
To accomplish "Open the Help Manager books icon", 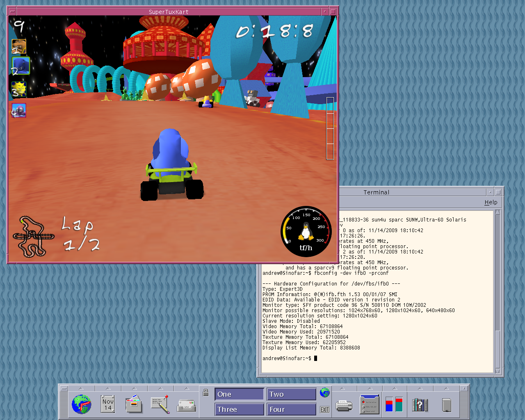I will pyautogui.click(x=420, y=405).
